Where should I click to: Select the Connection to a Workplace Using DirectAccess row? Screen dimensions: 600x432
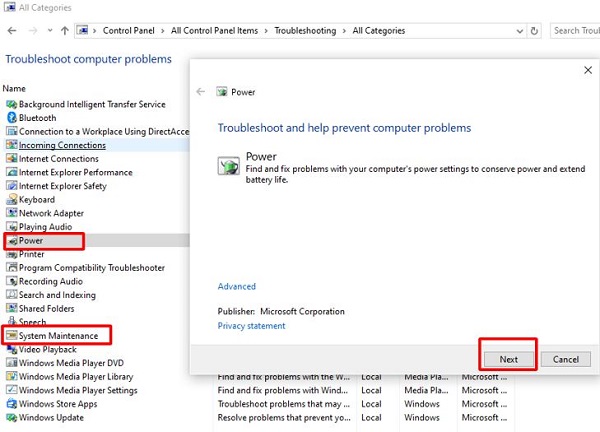(x=98, y=132)
